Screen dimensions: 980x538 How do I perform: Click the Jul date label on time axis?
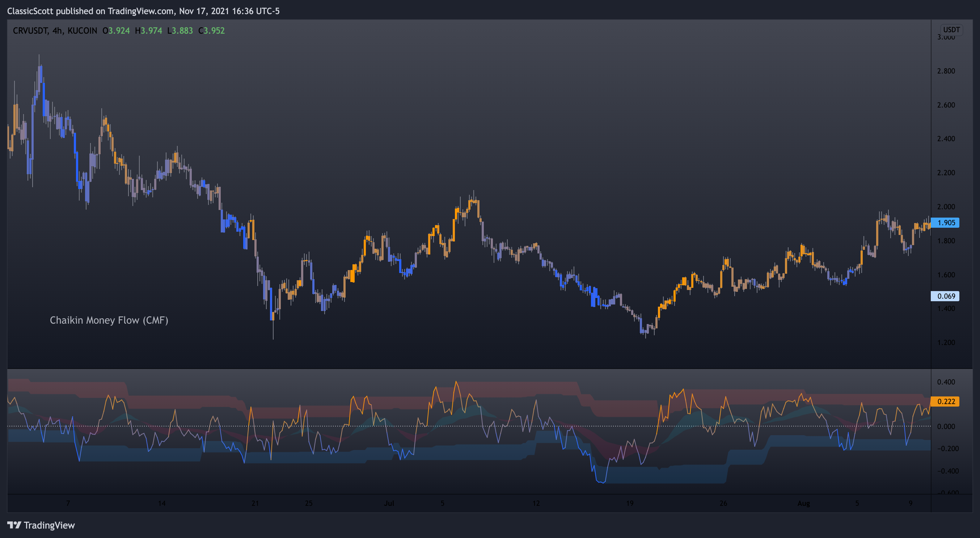click(389, 503)
